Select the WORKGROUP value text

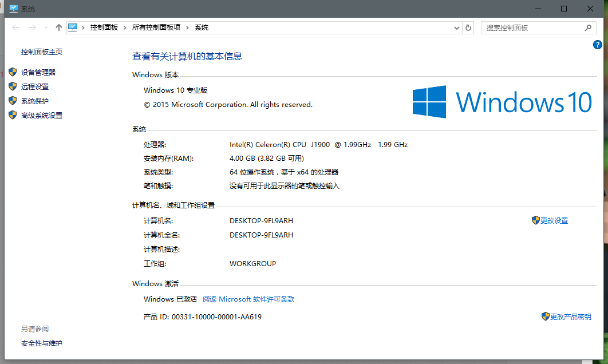coord(253,264)
